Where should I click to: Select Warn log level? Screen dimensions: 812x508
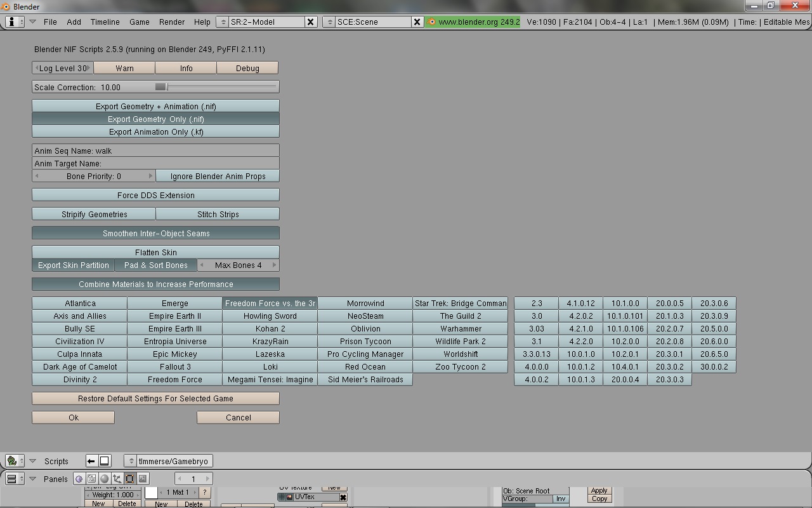click(x=124, y=68)
